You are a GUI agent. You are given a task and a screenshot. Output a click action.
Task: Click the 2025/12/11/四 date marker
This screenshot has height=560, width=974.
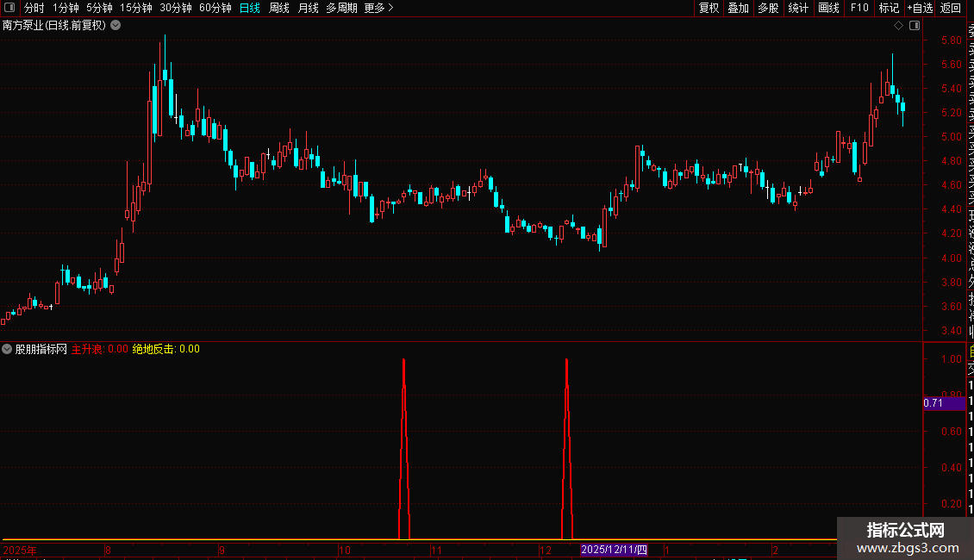[614, 550]
